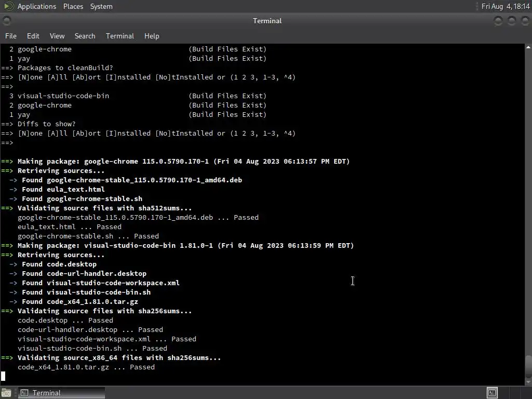The width and height of the screenshot is (532, 399).
Task: Open the Places menu in top panel
Action: (x=73, y=6)
